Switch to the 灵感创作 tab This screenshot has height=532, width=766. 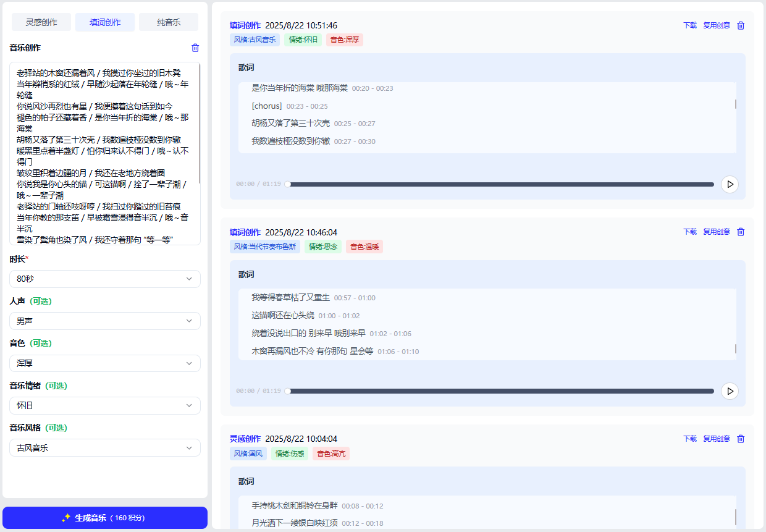coord(41,22)
